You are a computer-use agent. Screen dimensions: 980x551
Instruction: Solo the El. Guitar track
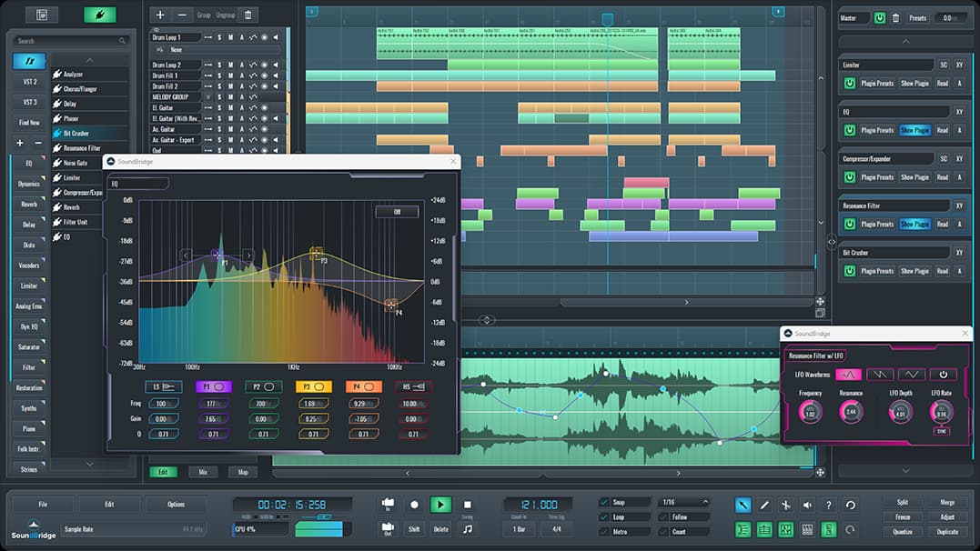(x=219, y=107)
